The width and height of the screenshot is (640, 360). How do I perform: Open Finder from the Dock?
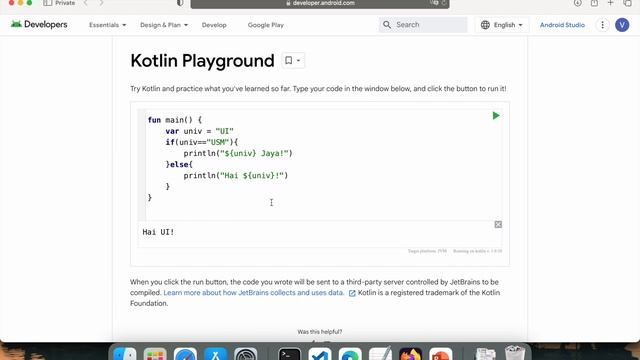pyautogui.click(x=124, y=354)
